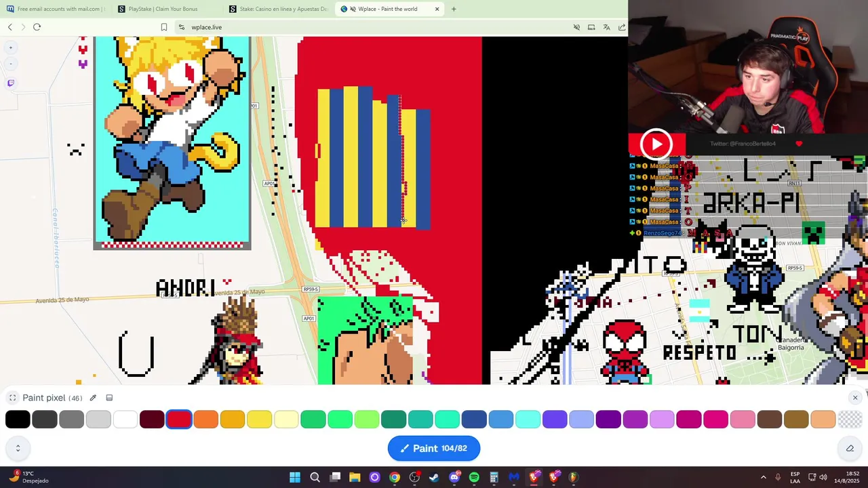Select the brown color swatch
This screenshot has height=488, width=868.
point(769,420)
